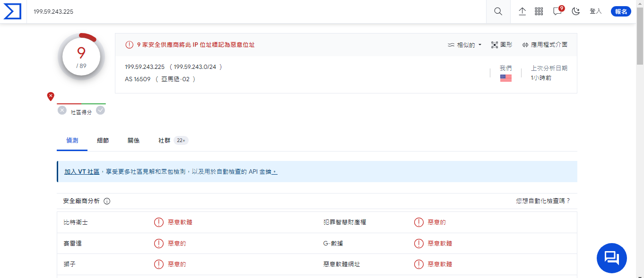The image size is (644, 278).
Task: Open the upload file icon
Action: [x=522, y=11]
